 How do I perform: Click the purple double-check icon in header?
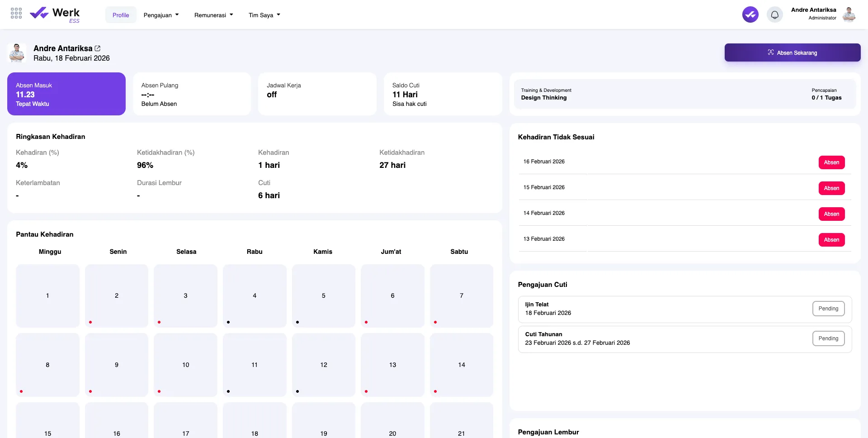point(750,14)
